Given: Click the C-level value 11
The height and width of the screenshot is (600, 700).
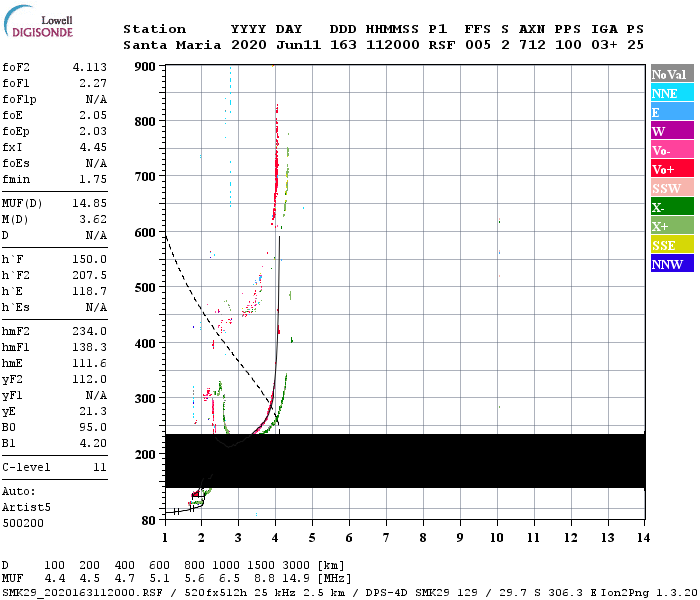Looking at the screenshot, I should 100,467.
